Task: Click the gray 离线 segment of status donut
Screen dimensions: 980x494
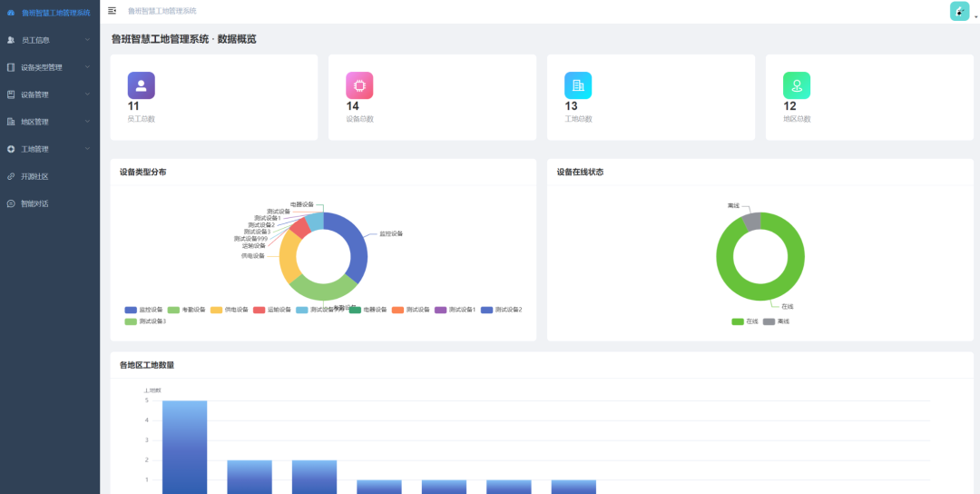Action: (752, 222)
